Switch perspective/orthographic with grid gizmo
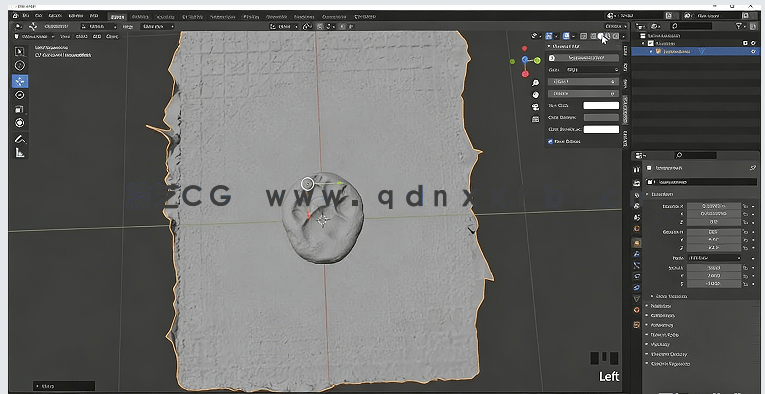 (x=536, y=119)
